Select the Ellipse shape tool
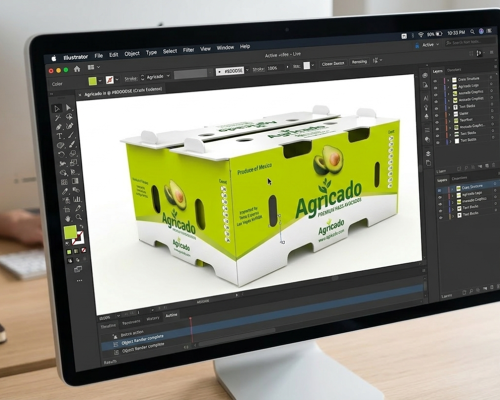 coord(60,146)
